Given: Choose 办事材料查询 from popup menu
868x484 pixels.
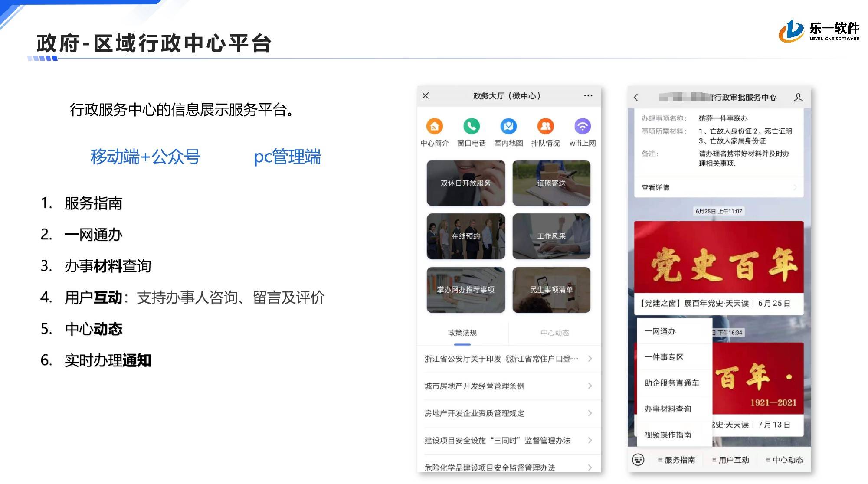Looking at the screenshot, I should click(675, 409).
